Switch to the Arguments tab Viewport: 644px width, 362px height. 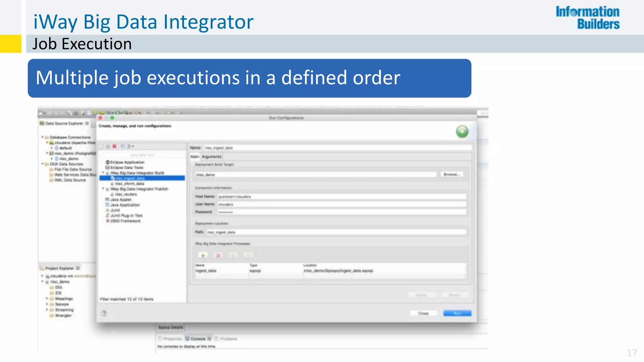point(212,156)
